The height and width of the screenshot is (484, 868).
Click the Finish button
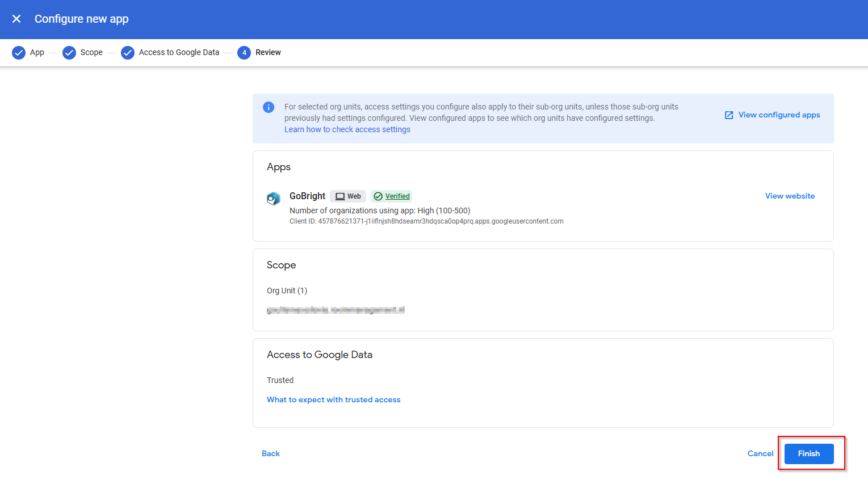[809, 453]
